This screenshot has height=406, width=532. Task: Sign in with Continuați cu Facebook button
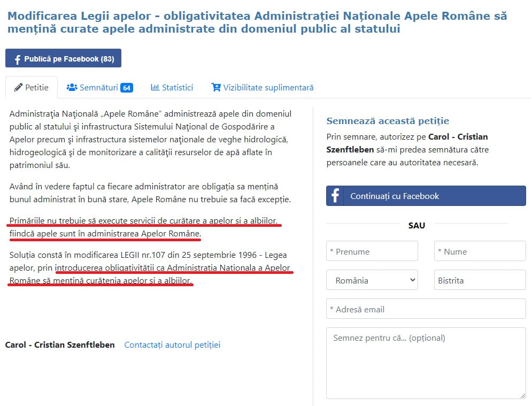coord(426,196)
